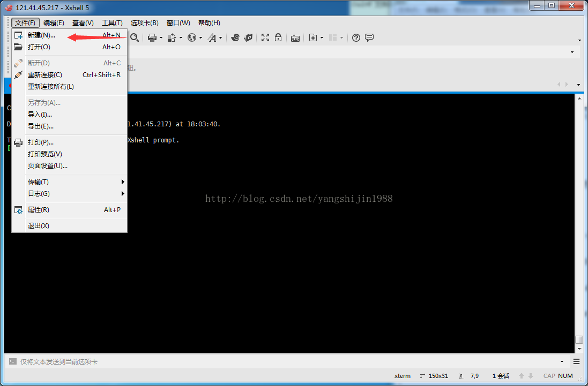Click the Encoding globe icon
The image size is (588, 386).
coord(192,37)
